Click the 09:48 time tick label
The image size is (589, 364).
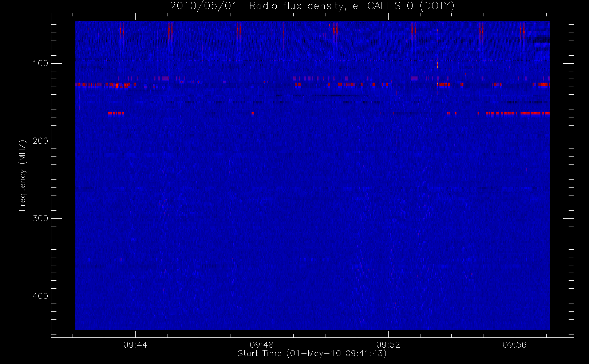(262, 345)
